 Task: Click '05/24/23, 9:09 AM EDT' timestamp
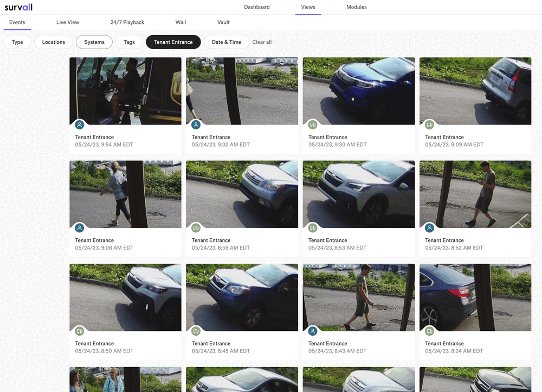pyautogui.click(x=454, y=145)
